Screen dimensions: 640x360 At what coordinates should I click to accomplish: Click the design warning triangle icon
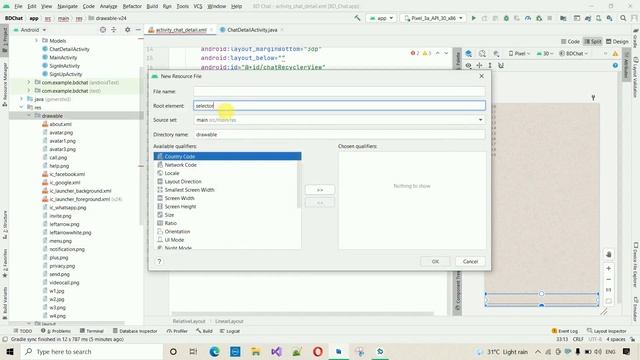(615, 53)
